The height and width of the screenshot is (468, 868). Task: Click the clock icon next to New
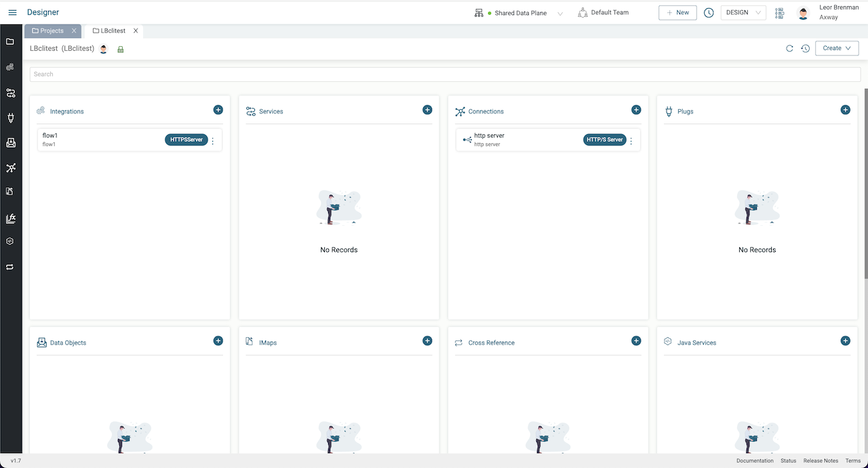709,12
